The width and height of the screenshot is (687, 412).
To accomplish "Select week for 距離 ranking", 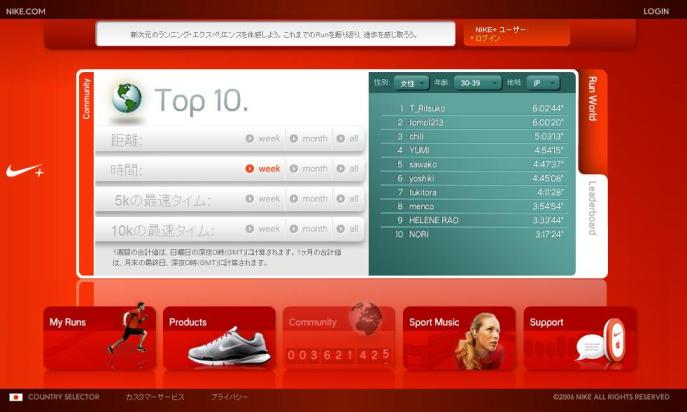I will [263, 139].
